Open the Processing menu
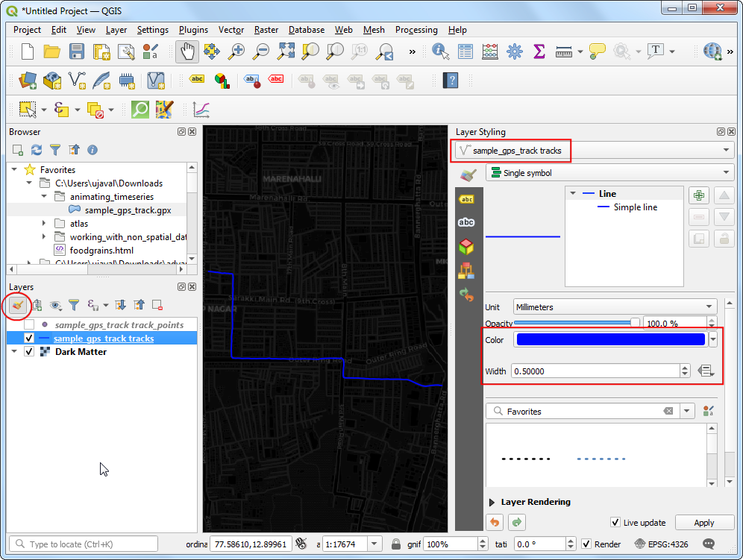This screenshot has width=743, height=560. click(416, 30)
